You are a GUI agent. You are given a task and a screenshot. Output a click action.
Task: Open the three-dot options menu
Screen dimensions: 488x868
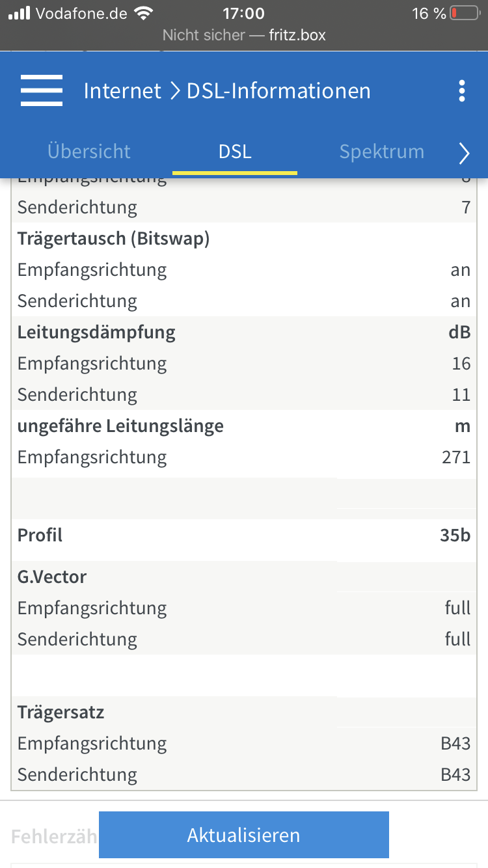(x=461, y=91)
